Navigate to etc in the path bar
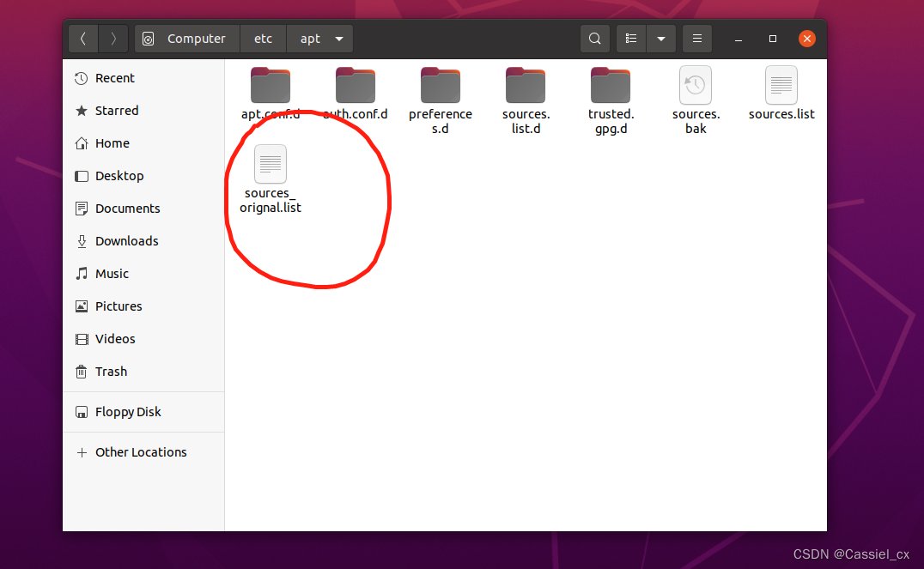The height and width of the screenshot is (569, 924). point(263,39)
